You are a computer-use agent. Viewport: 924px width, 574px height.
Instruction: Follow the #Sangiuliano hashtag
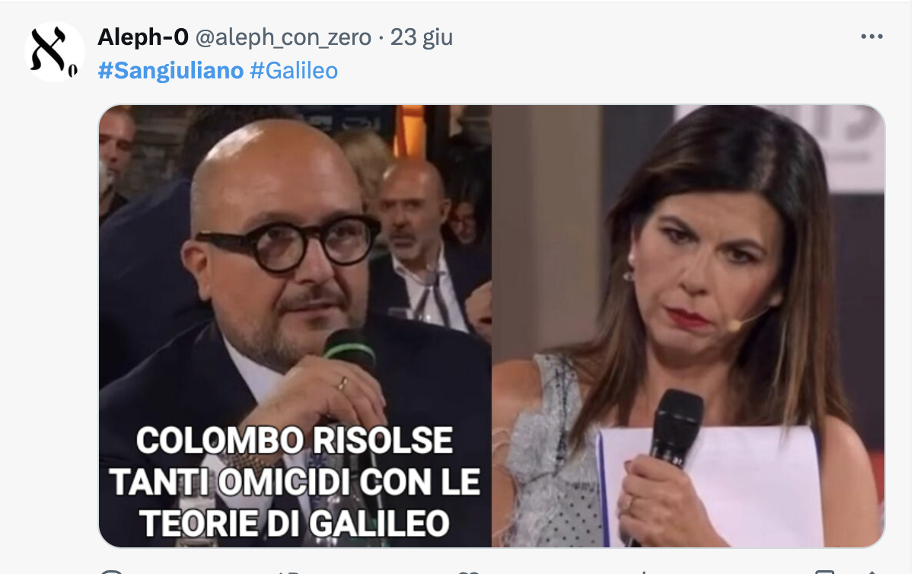(x=170, y=71)
